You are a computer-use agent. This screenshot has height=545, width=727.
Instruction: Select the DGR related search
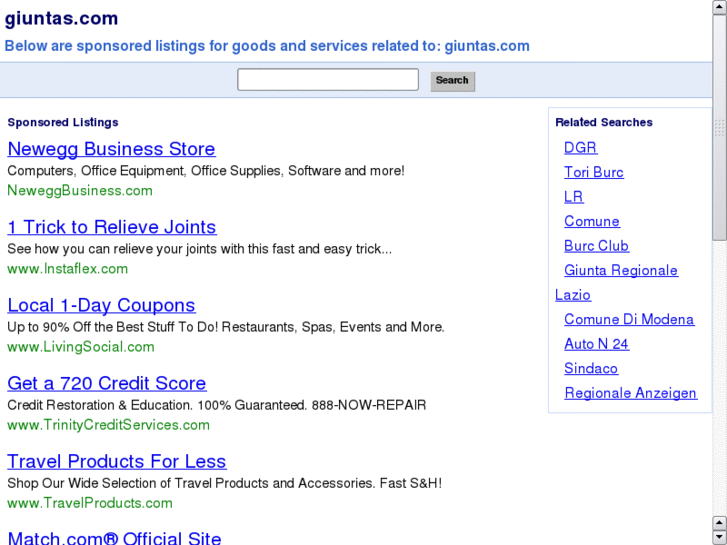tap(580, 147)
